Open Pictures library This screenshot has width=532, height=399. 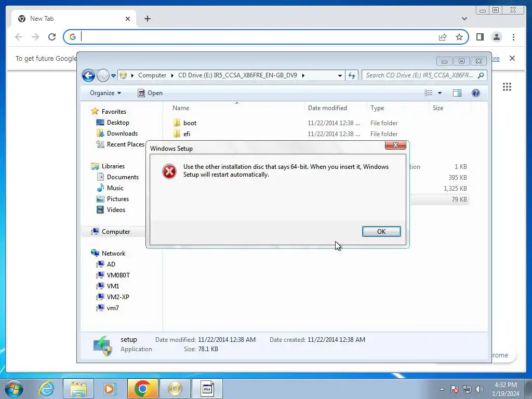point(118,199)
